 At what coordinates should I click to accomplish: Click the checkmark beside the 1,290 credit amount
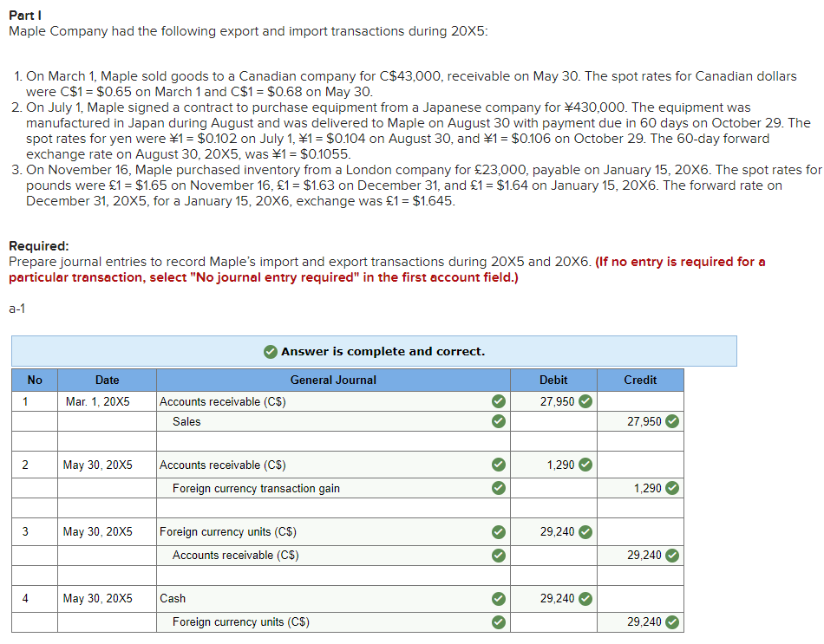point(670,488)
